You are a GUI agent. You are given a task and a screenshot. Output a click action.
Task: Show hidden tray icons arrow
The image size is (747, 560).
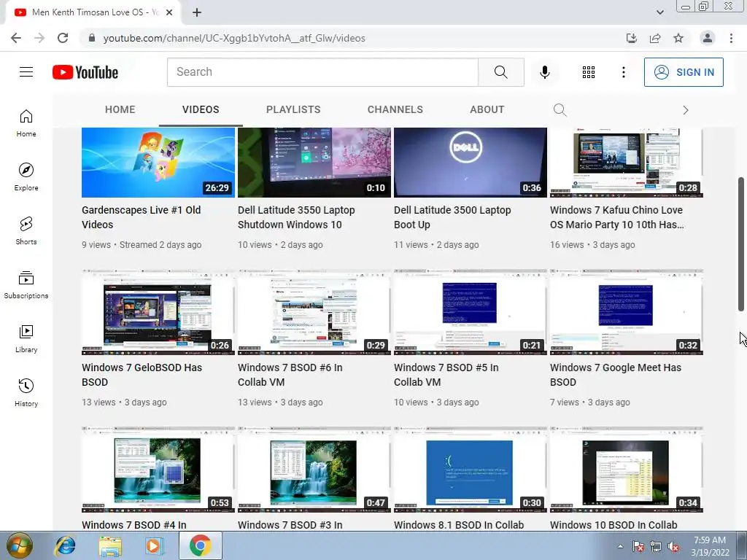pyautogui.click(x=620, y=546)
